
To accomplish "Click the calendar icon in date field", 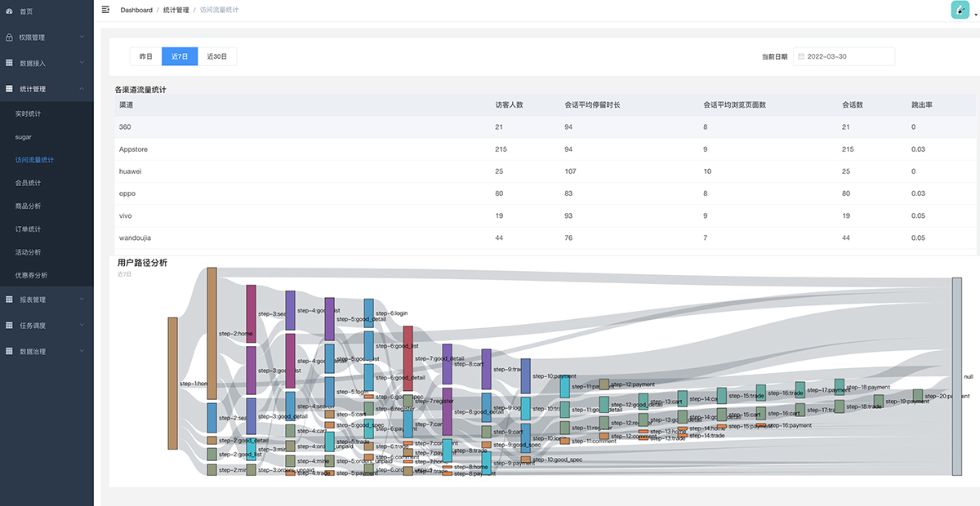I will tap(801, 56).
